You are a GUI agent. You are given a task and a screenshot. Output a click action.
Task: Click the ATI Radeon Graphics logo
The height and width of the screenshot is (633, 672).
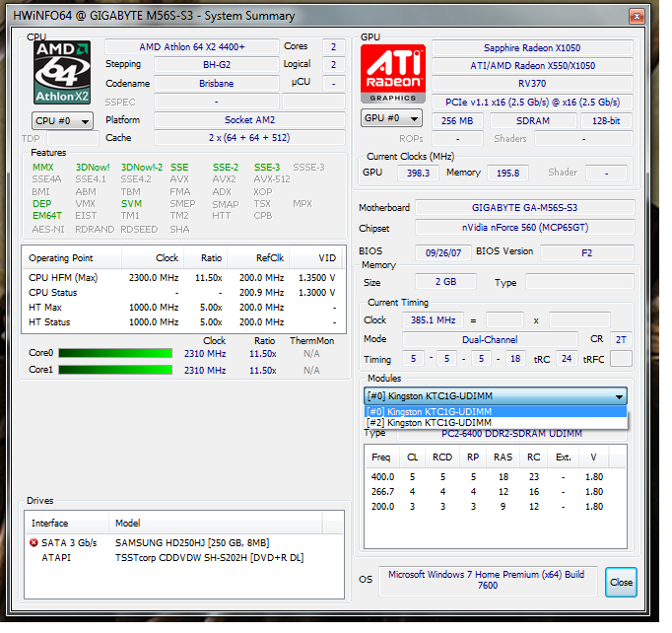393,73
